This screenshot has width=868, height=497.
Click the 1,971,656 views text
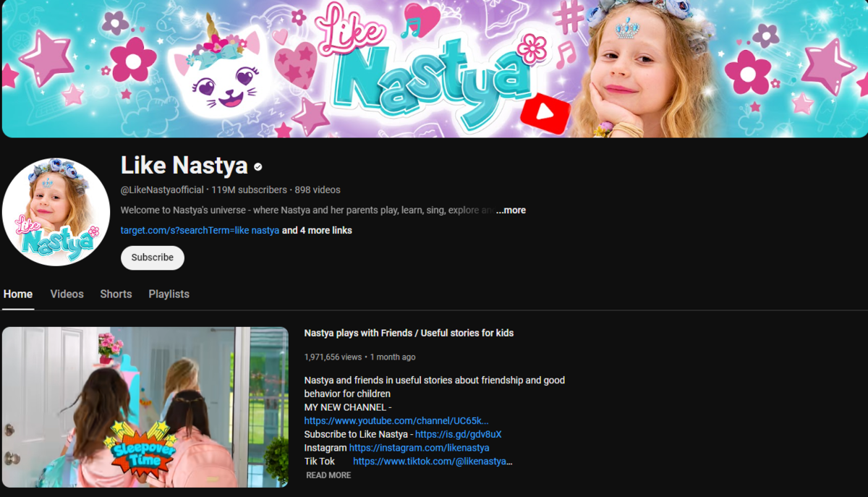click(333, 357)
